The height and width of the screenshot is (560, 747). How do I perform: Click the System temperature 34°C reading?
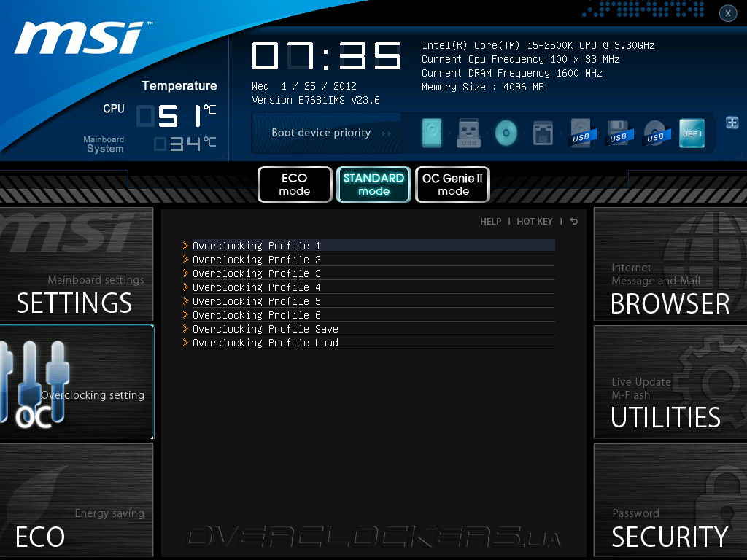point(185,144)
